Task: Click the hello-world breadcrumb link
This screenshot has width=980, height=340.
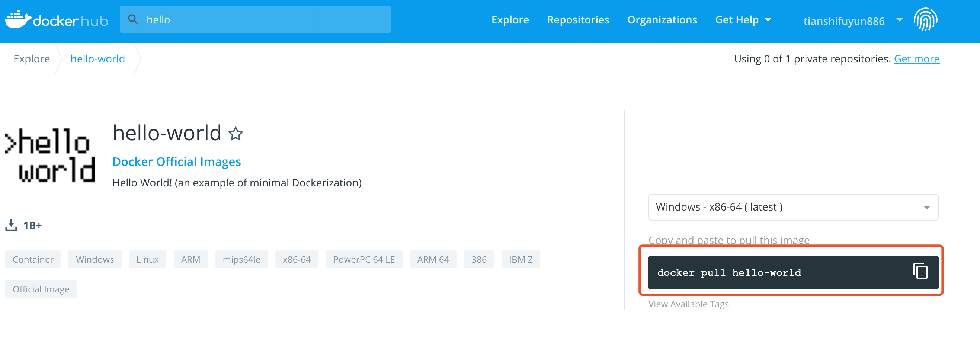Action: coord(98,59)
